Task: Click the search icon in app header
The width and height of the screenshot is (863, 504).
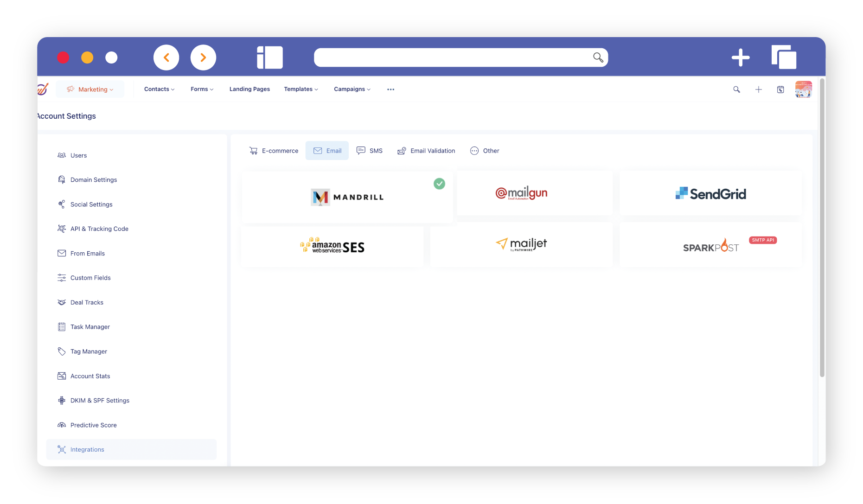Action: (x=736, y=89)
